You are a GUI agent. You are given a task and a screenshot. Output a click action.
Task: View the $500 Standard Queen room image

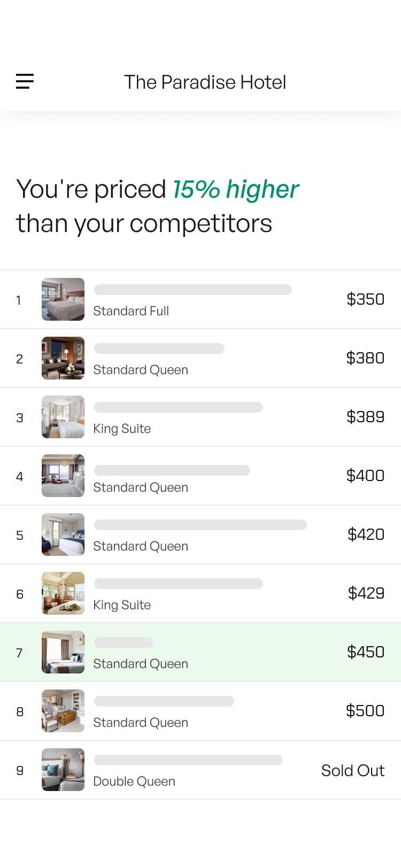pos(63,711)
